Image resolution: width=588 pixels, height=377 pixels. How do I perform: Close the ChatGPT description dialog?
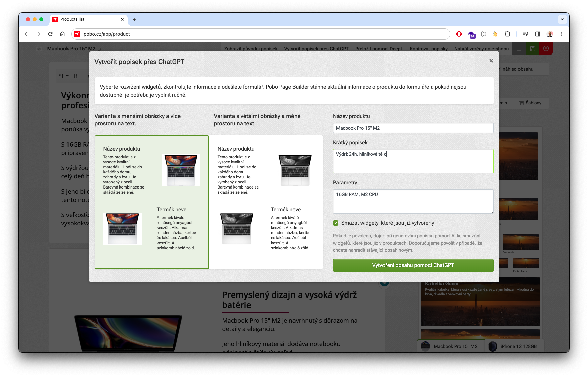[491, 61]
